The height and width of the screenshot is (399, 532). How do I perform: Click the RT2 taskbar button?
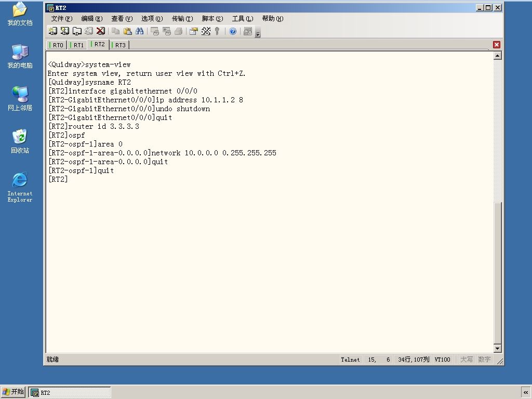click(x=70, y=393)
